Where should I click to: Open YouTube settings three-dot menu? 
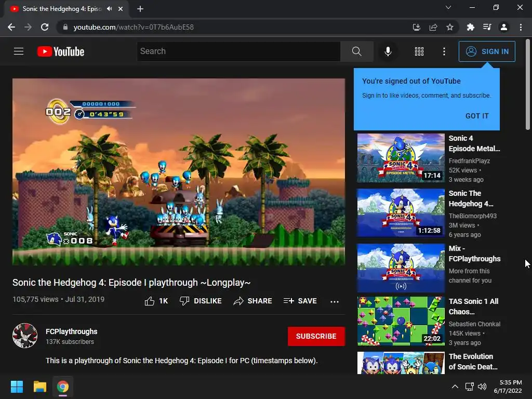(x=444, y=51)
